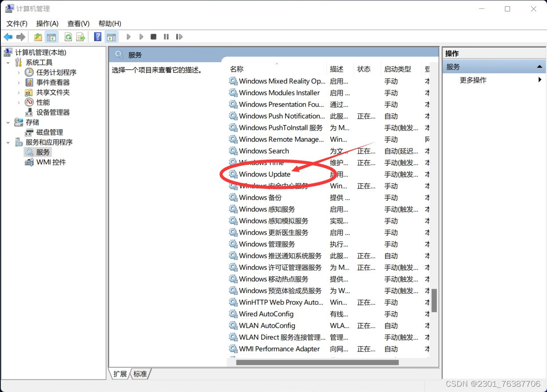This screenshot has height=392, width=547.
Task: Click the Refresh toolbar icon
Action: [x=68, y=37]
